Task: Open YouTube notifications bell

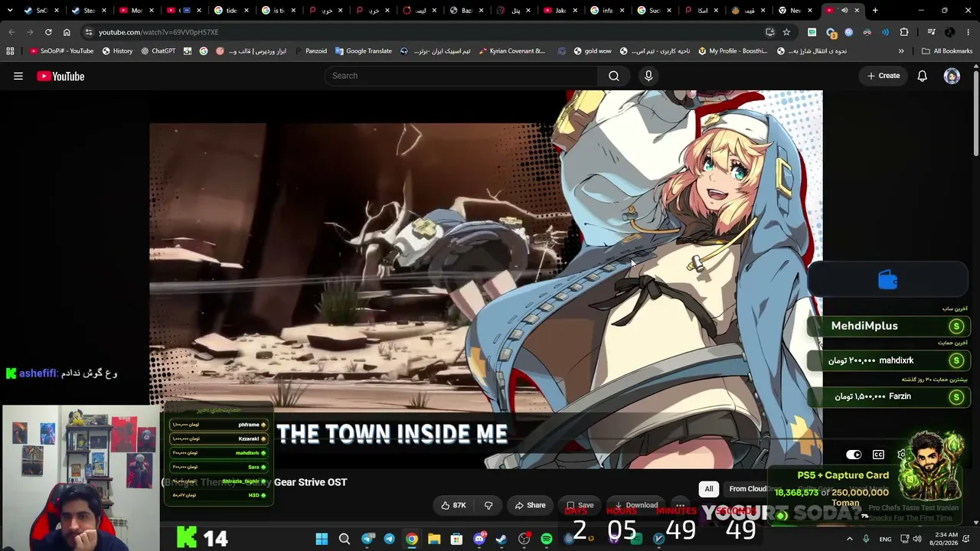Action: tap(923, 76)
